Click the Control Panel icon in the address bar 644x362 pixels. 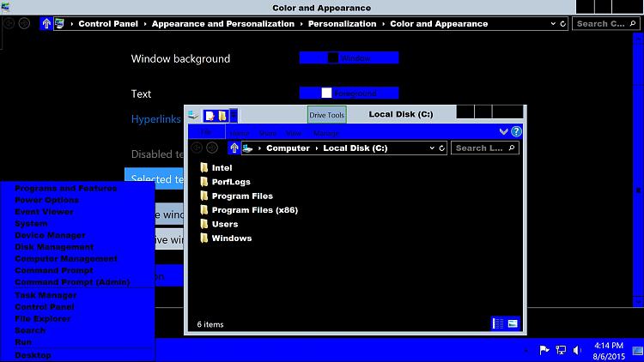(59, 23)
